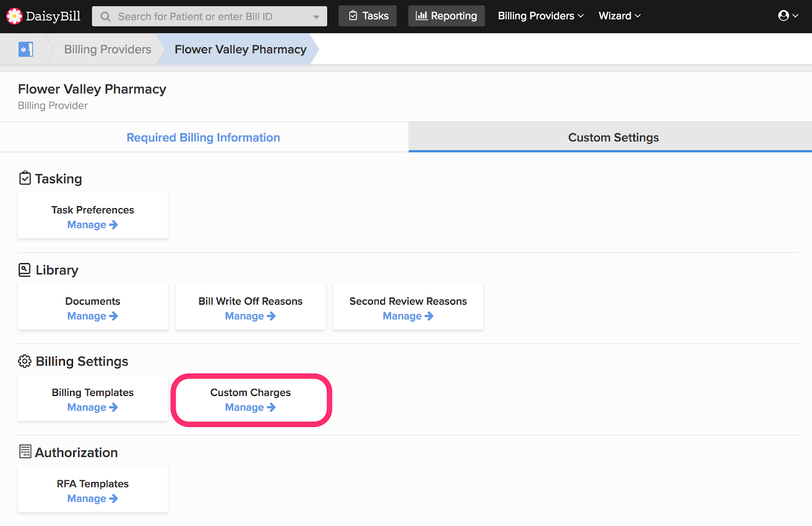Click the Billing Provider subtitle text

(53, 106)
